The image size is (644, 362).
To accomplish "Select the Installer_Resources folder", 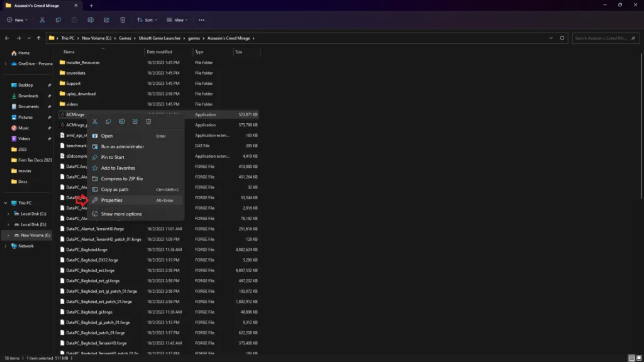I will pos(83,63).
